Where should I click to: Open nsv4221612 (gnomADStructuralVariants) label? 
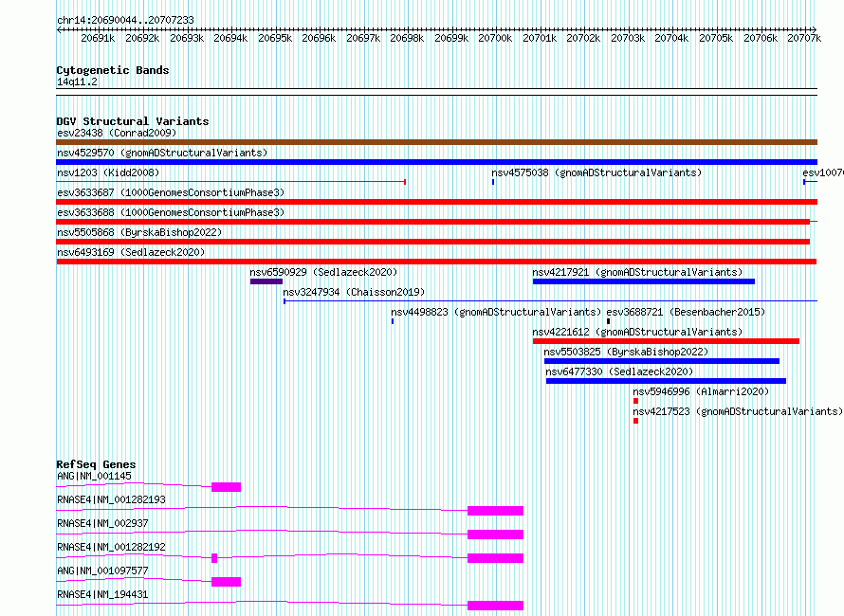637,332
